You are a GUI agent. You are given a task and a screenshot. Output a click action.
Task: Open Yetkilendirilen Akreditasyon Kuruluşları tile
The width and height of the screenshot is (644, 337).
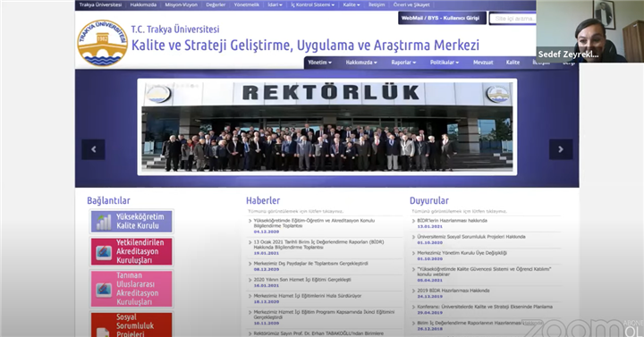[x=131, y=251]
